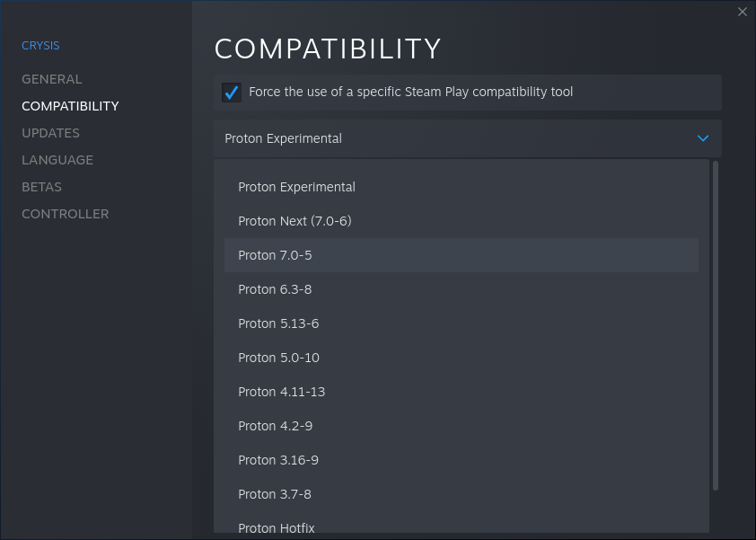Go to the Language tab

point(57,160)
